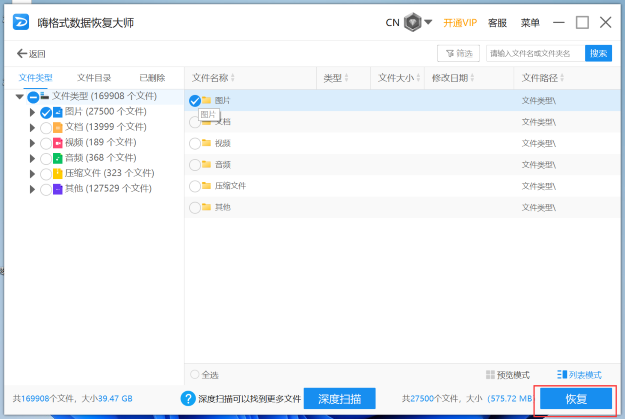Image resolution: width=625 pixels, height=419 pixels.
Task: Click the app logo icon in title bar
Action: click(x=21, y=22)
